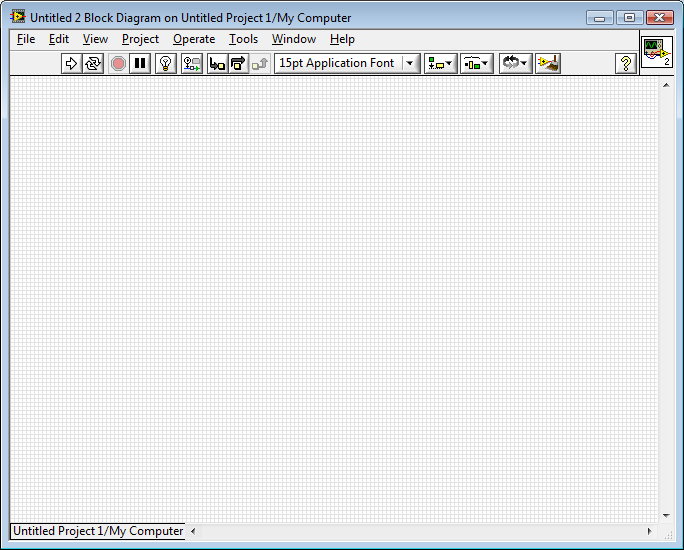This screenshot has width=684, height=550.
Task: Click Step Out button
Action: (260, 64)
